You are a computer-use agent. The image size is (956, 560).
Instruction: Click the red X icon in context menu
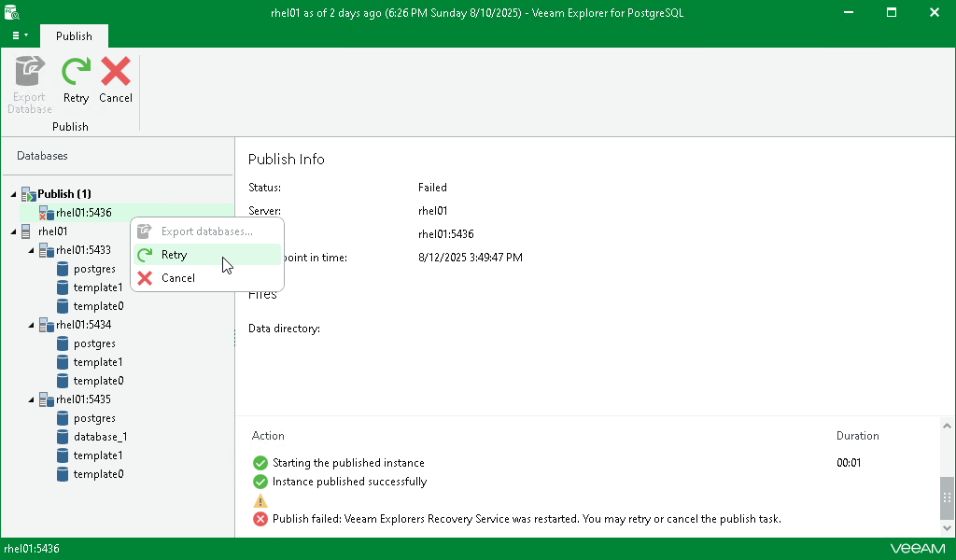(x=145, y=278)
